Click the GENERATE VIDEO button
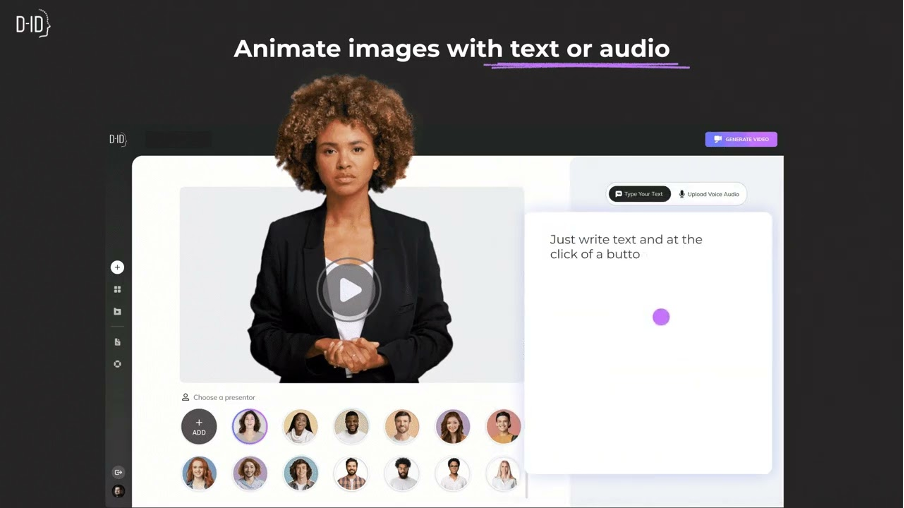The image size is (904, 508). click(x=741, y=139)
